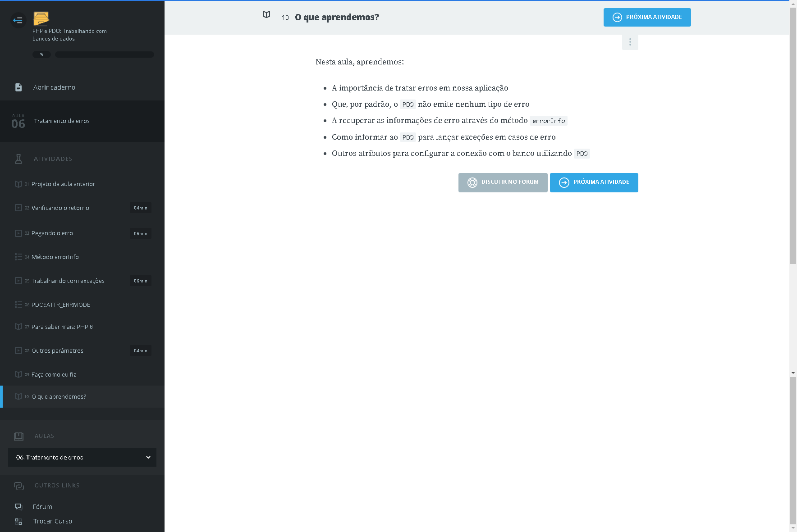797x532 pixels.
Task: Open the Pegando o erro activity
Action: click(52, 233)
